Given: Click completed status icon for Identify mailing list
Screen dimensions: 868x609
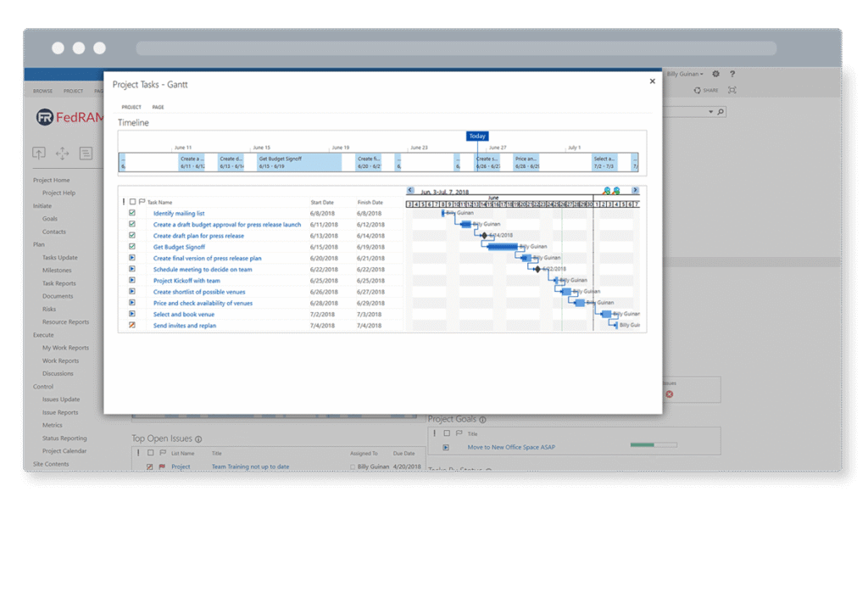Looking at the screenshot, I should 132,214.
